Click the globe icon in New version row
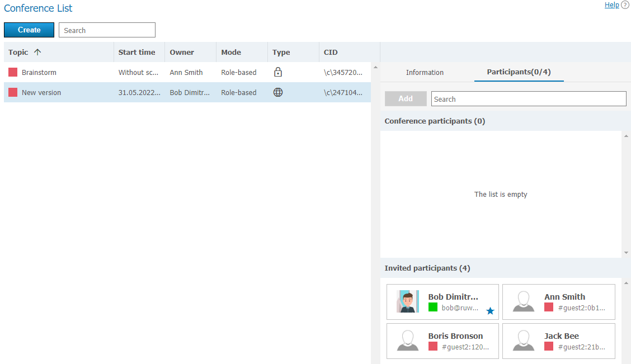This screenshot has width=631, height=364. 277,92
